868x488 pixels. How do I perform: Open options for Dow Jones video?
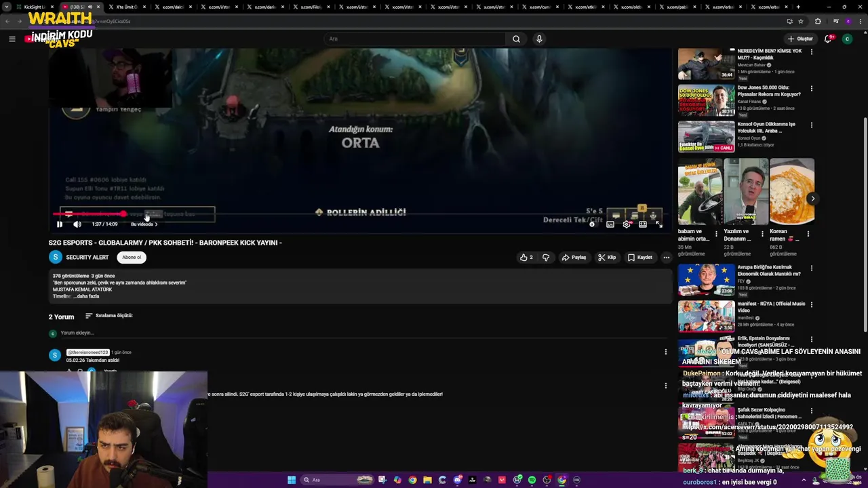[x=811, y=88]
